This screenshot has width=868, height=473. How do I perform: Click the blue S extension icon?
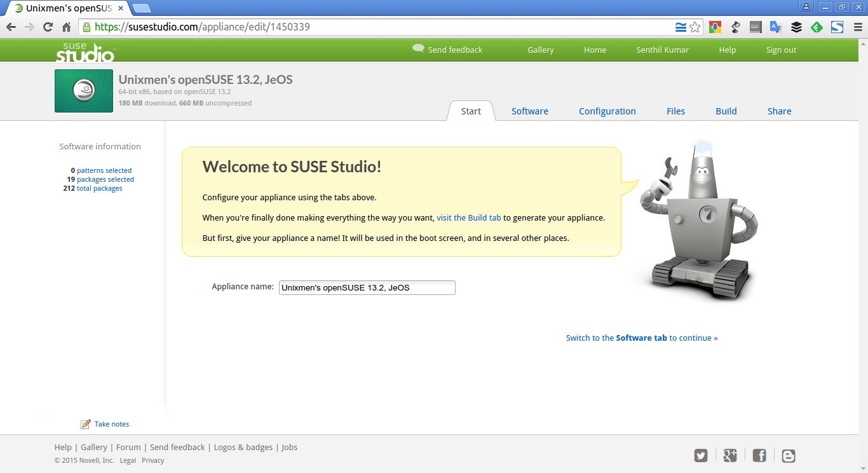837,27
